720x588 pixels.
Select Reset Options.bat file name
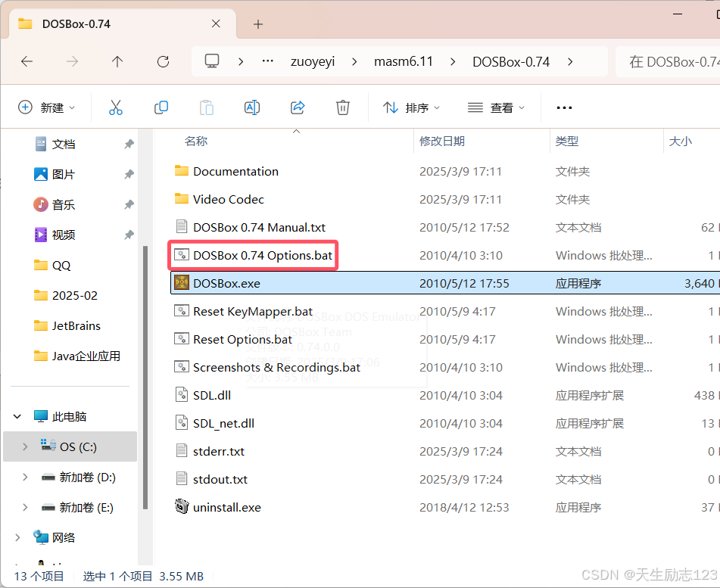tap(242, 339)
